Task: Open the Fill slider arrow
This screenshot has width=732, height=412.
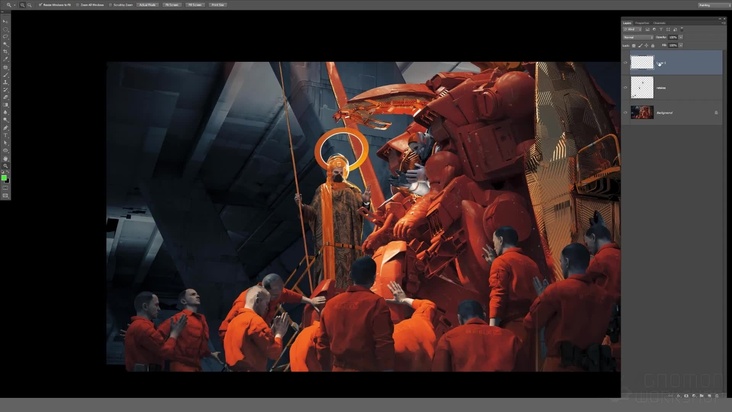Action: [x=681, y=45]
